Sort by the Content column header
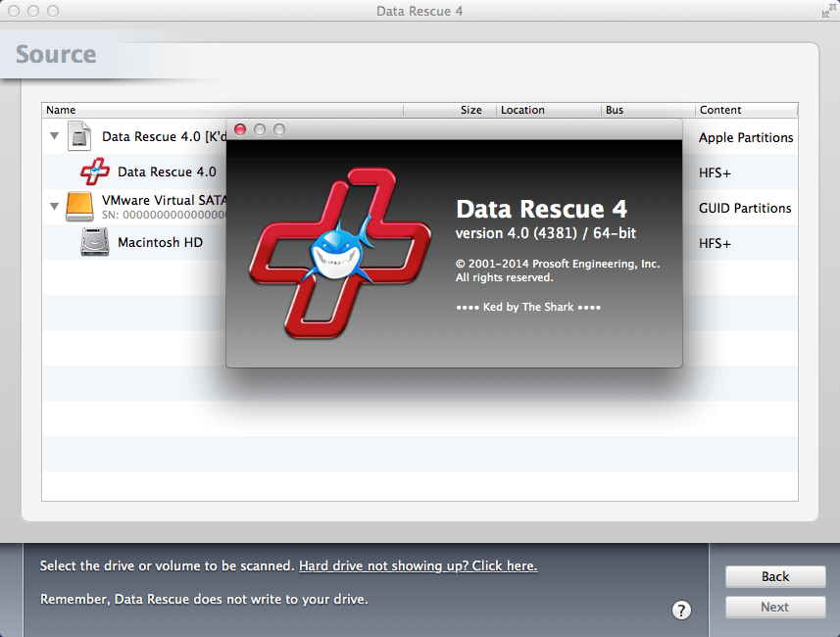This screenshot has height=637, width=840. point(747,110)
